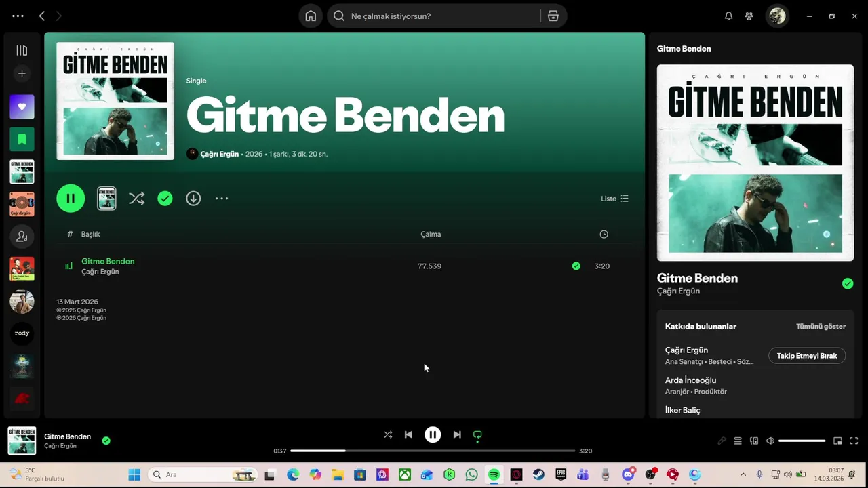This screenshot has height=488, width=868.
Task: Open the play queue icon
Action: click(738, 441)
